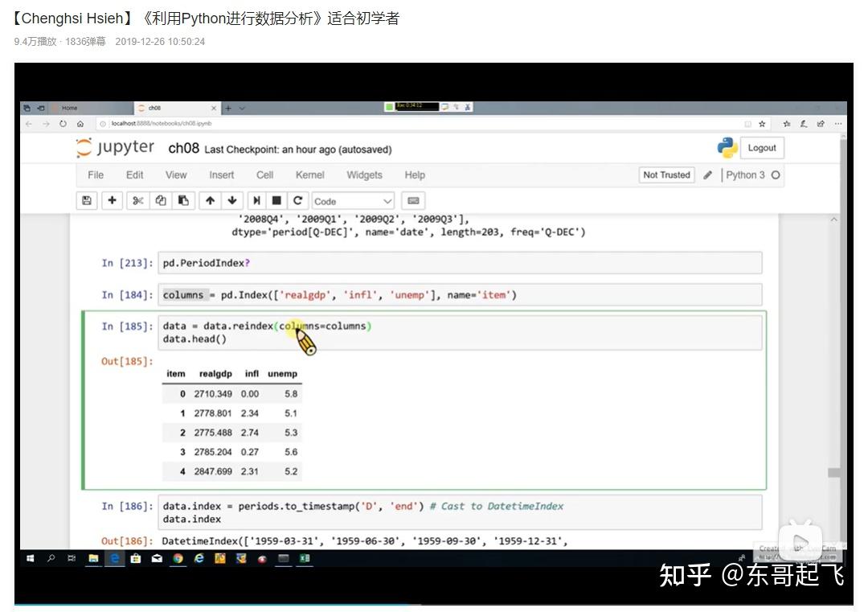Open the command palette keyboard icon
The image size is (868, 612).
coord(413,200)
